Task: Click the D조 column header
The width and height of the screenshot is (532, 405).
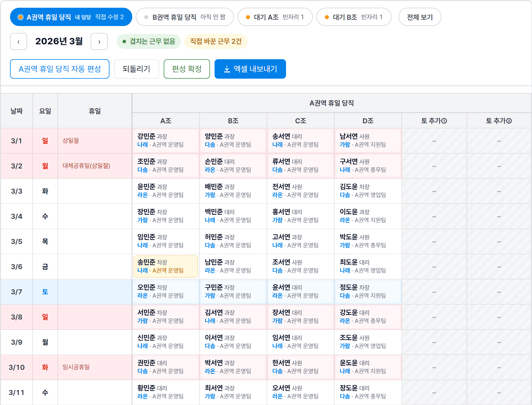Action: pos(368,121)
